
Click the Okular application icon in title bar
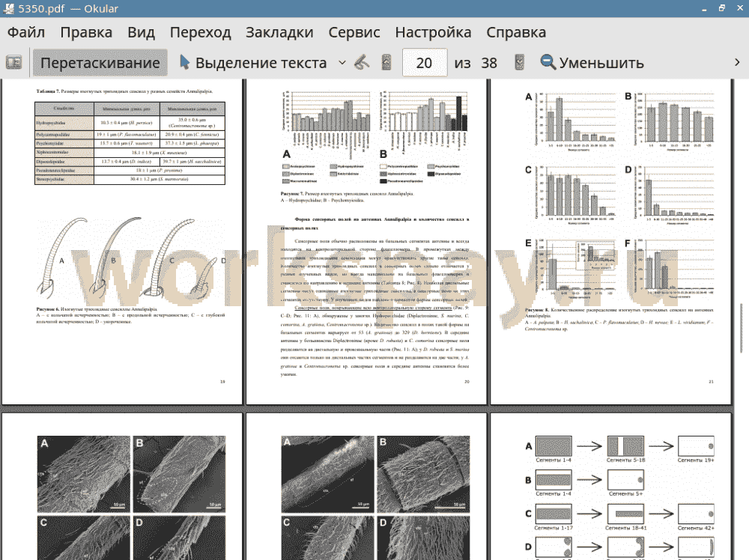[8, 8]
